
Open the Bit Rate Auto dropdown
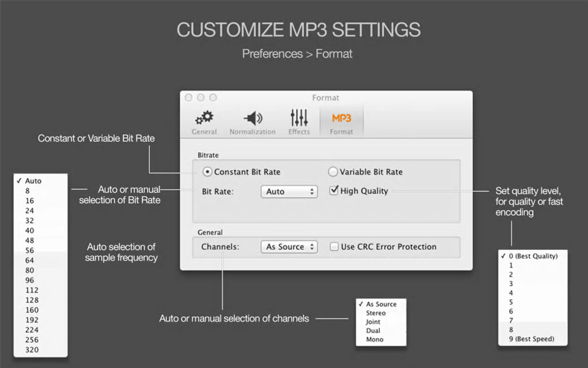pyautogui.click(x=289, y=191)
